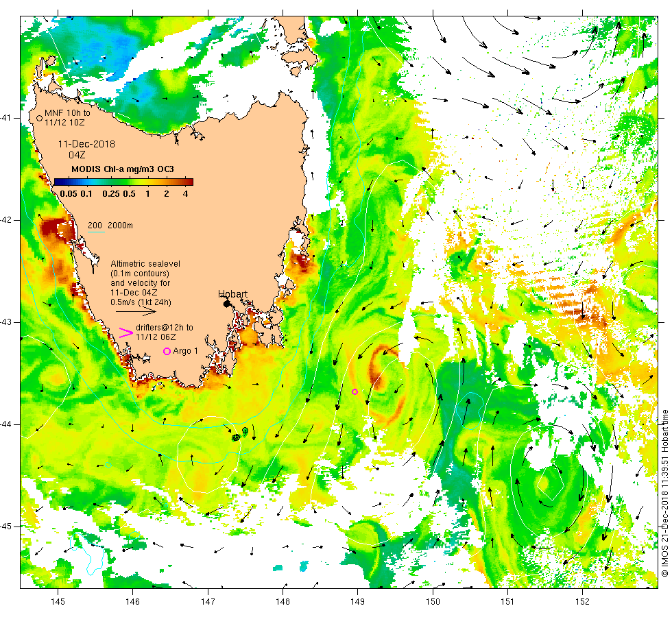The width and height of the screenshot is (672, 617).
Task: Click the cyan 200m contour legend line
Action: click(97, 232)
